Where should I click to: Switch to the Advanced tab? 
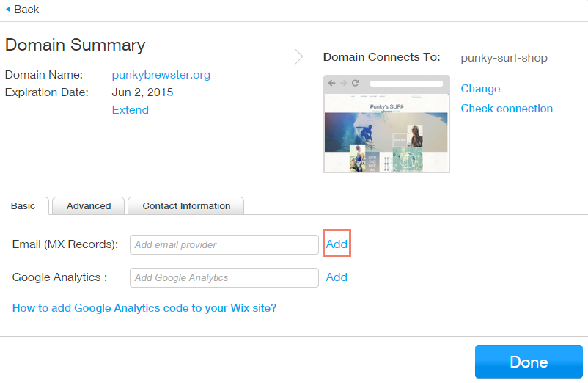[x=89, y=206]
